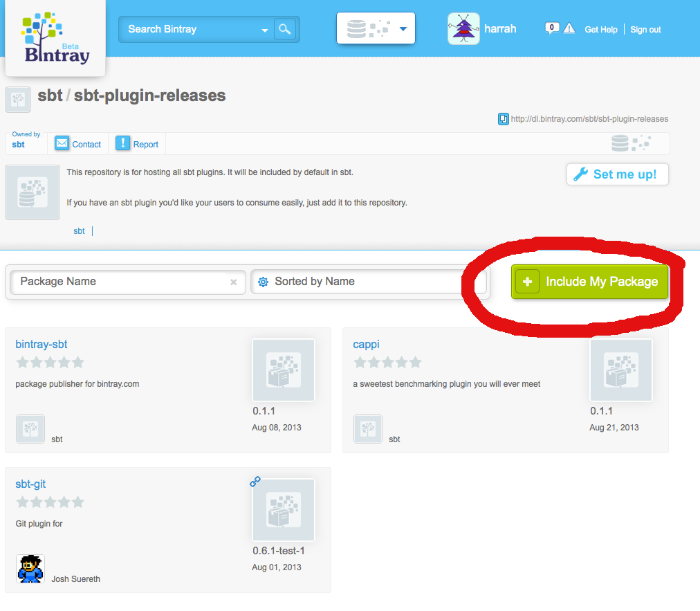Viewport: 700px width, 611px height.
Task: Open the bintray-sbt package
Action: click(x=41, y=345)
